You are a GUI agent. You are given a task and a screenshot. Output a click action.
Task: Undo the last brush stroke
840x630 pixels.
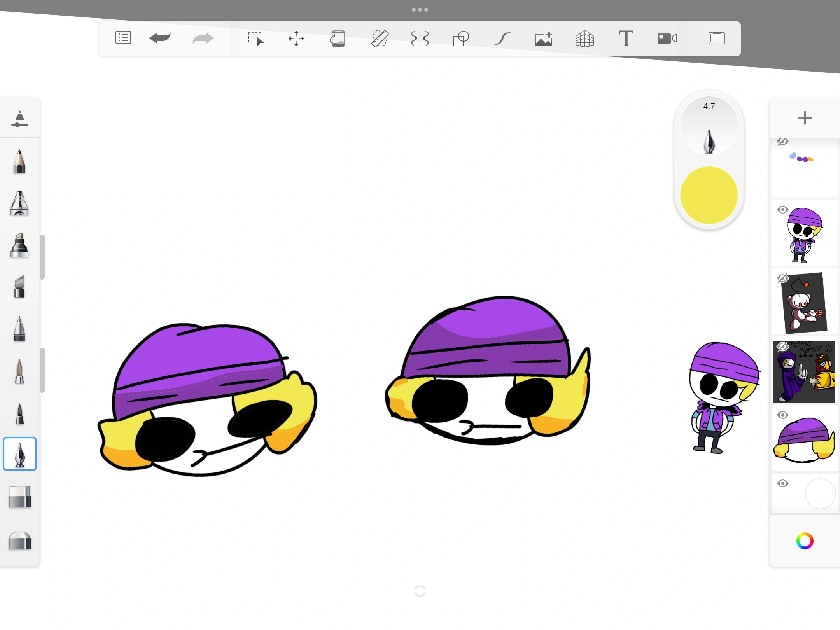(160, 38)
